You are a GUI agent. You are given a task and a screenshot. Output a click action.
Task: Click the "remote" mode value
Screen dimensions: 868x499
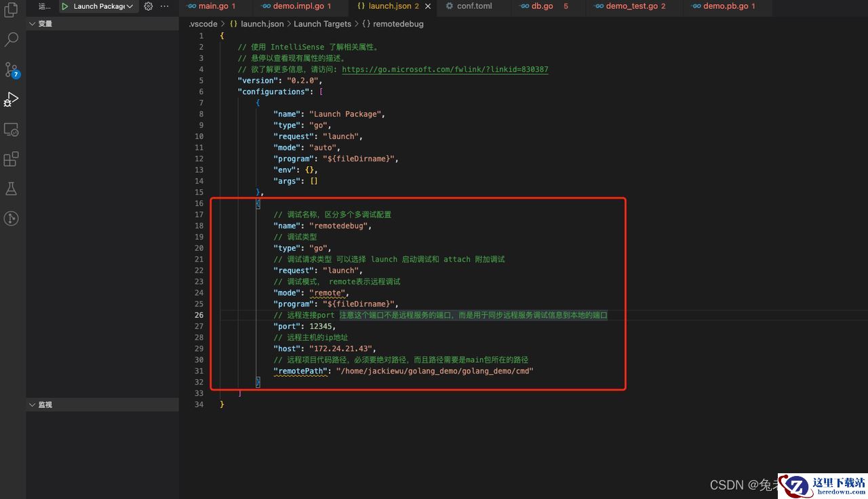[328, 293]
